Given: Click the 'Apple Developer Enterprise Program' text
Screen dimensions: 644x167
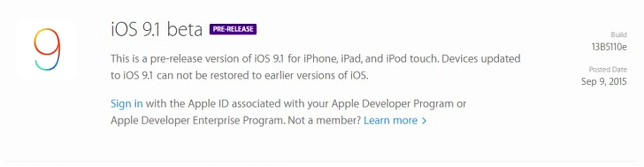Looking at the screenshot, I should (x=198, y=121).
